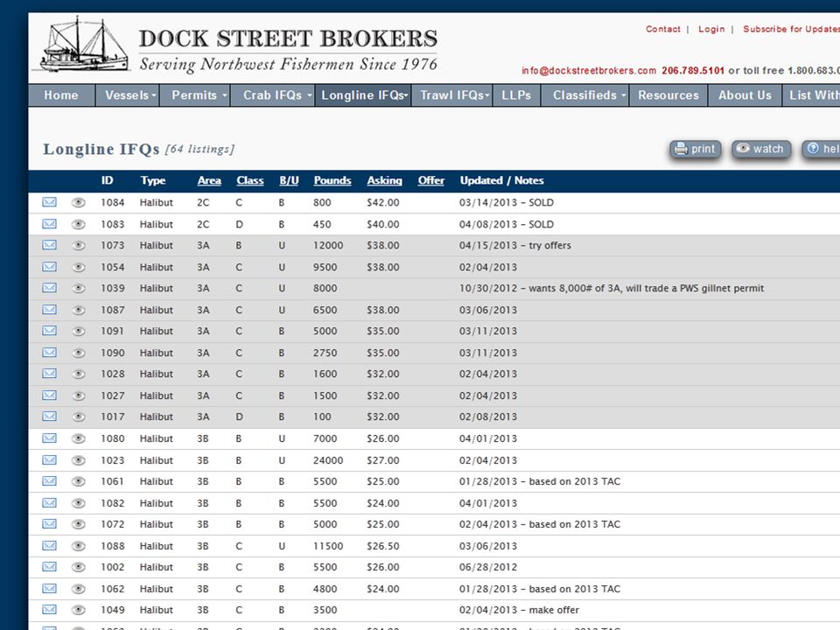Open the Contact link
The image size is (840, 630).
tap(662, 29)
